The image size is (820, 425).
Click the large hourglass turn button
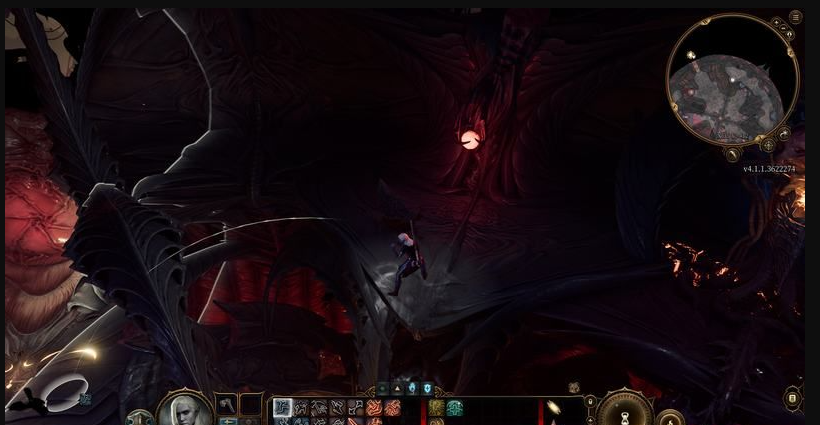coord(625,410)
